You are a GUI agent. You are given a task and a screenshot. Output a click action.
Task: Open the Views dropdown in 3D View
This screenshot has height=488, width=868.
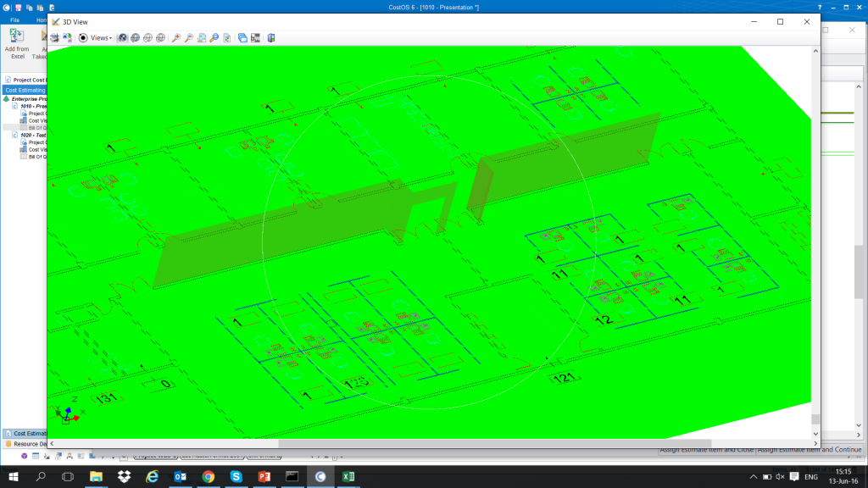coord(101,37)
